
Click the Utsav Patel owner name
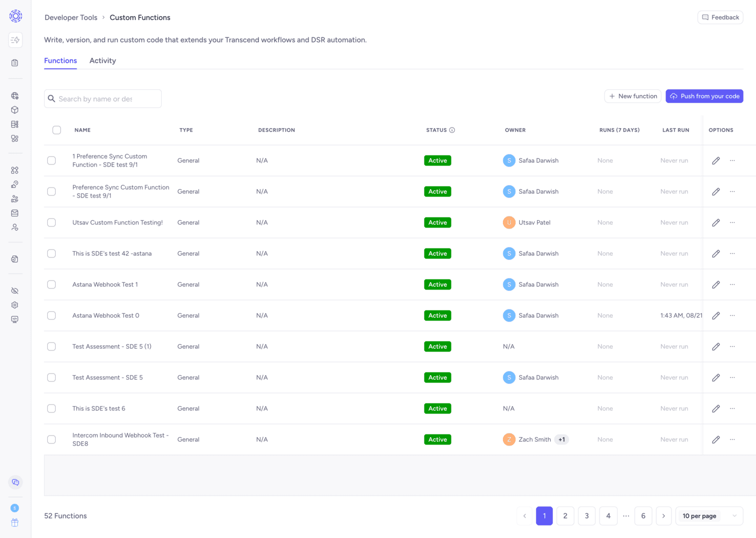(534, 223)
